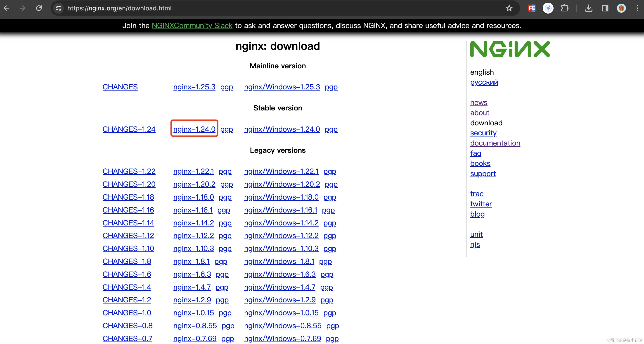
Task: Download the stable nginx-1.24.0 release
Action: (x=194, y=129)
